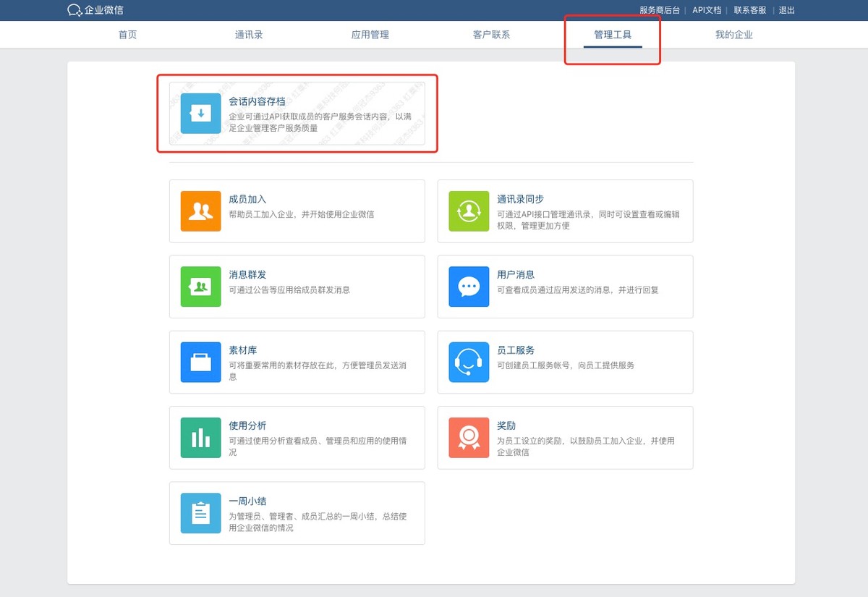The height and width of the screenshot is (597, 868).
Task: Click the 奖励 rewards medal icon
Action: (469, 438)
